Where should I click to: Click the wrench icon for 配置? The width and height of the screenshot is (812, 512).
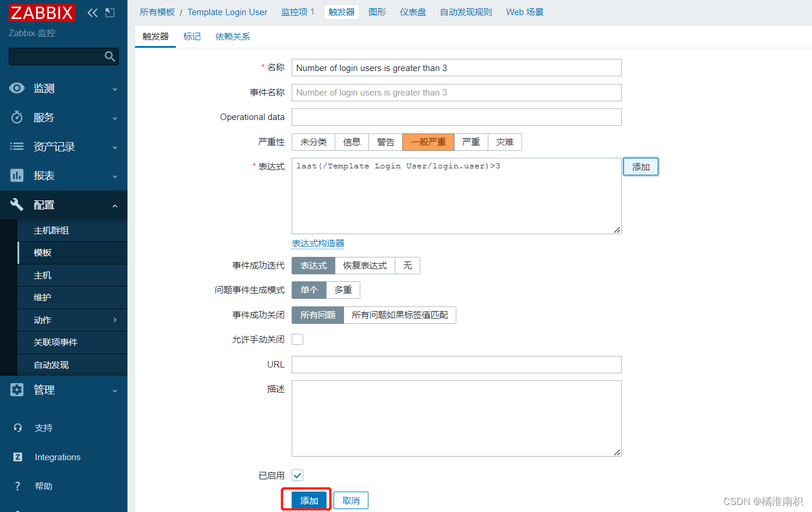[x=17, y=204]
